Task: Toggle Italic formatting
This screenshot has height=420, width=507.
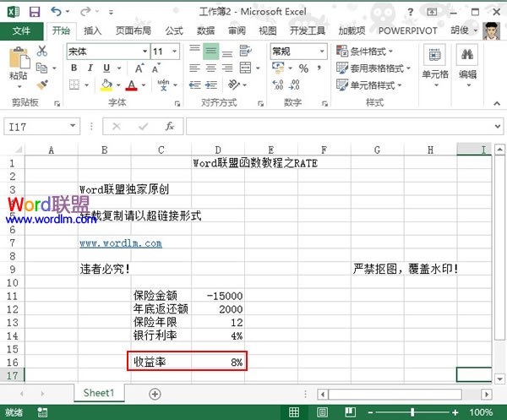Action: click(x=90, y=68)
